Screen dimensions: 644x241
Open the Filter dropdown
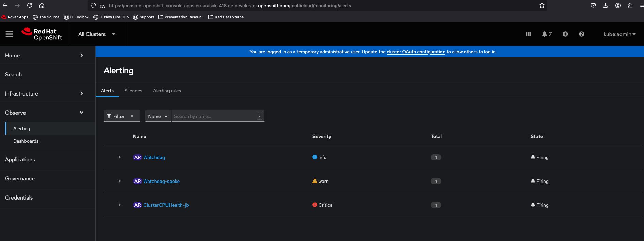click(122, 116)
